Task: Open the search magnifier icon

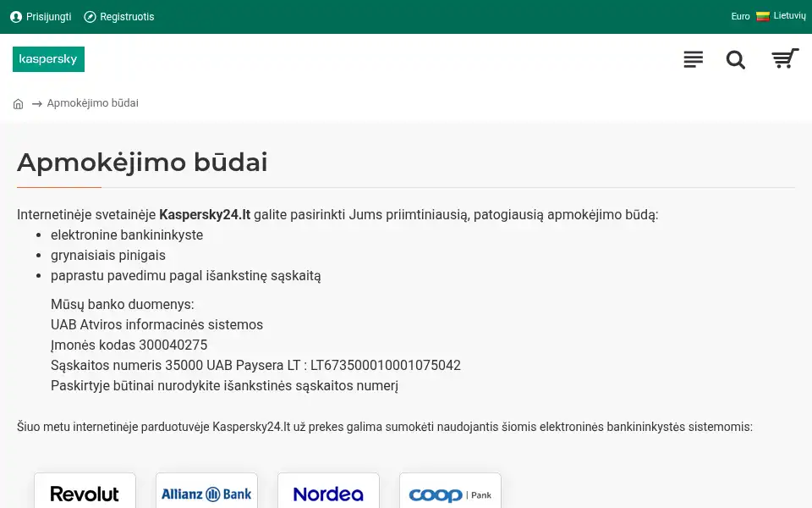Action: click(x=735, y=59)
